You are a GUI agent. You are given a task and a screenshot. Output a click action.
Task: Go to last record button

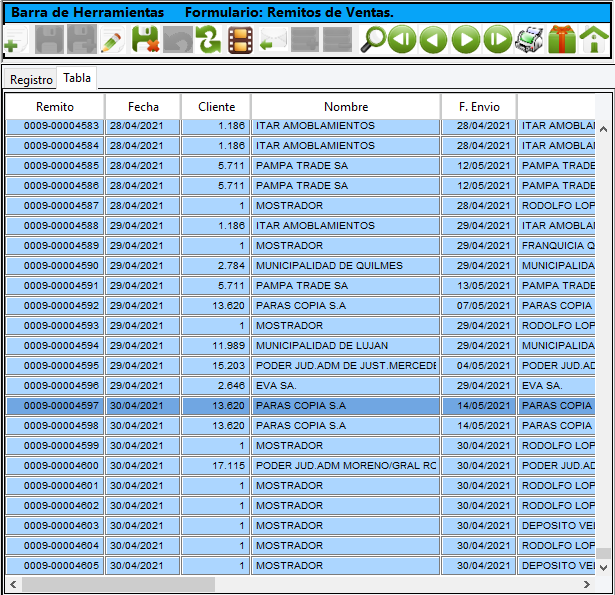(498, 40)
